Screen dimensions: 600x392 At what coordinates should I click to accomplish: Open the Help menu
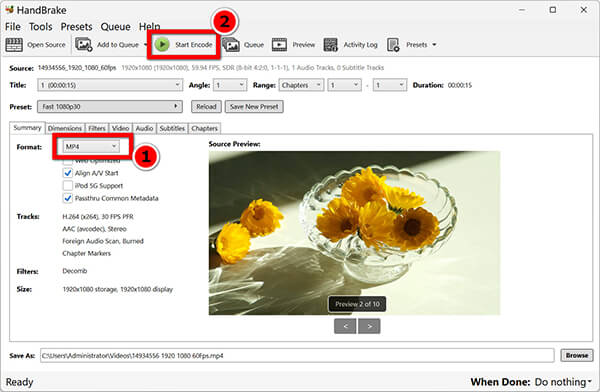point(149,27)
